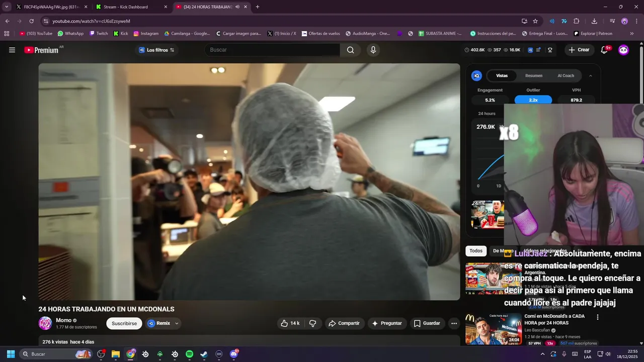Toggle Los filtros vidIQ button
The height and width of the screenshot is (362, 644).
(x=156, y=50)
